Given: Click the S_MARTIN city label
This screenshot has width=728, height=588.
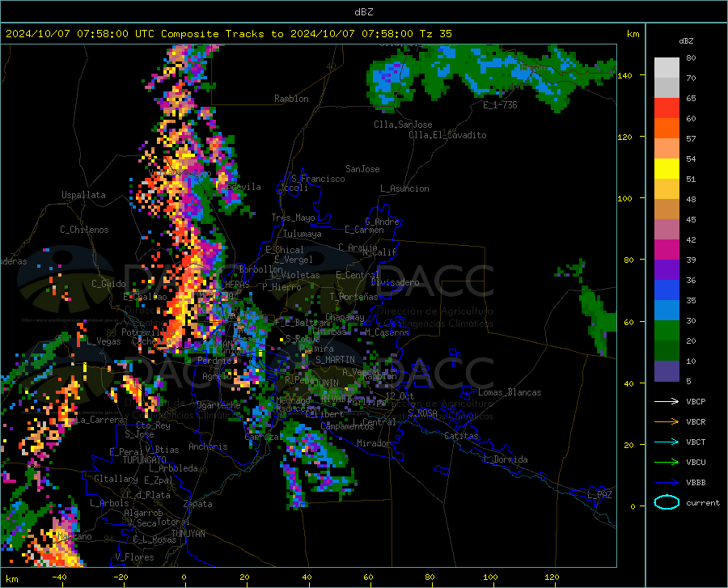Looking at the screenshot, I should tap(335, 360).
